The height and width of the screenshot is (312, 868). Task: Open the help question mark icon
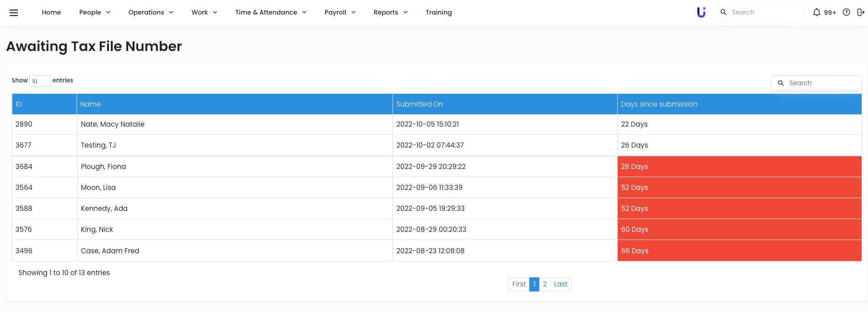tap(846, 12)
